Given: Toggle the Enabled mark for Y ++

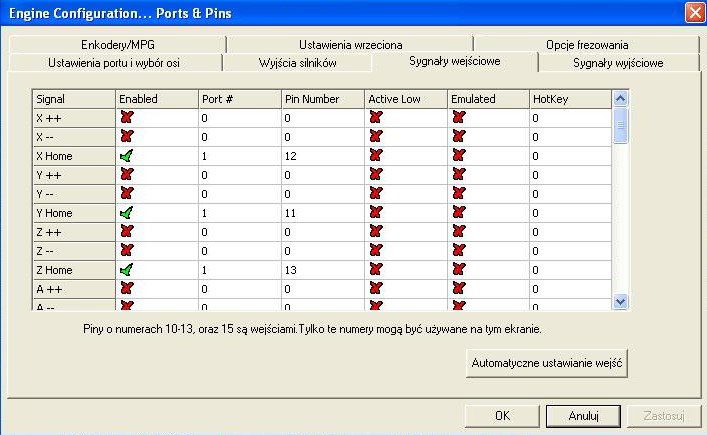Looking at the screenshot, I should 127,174.
